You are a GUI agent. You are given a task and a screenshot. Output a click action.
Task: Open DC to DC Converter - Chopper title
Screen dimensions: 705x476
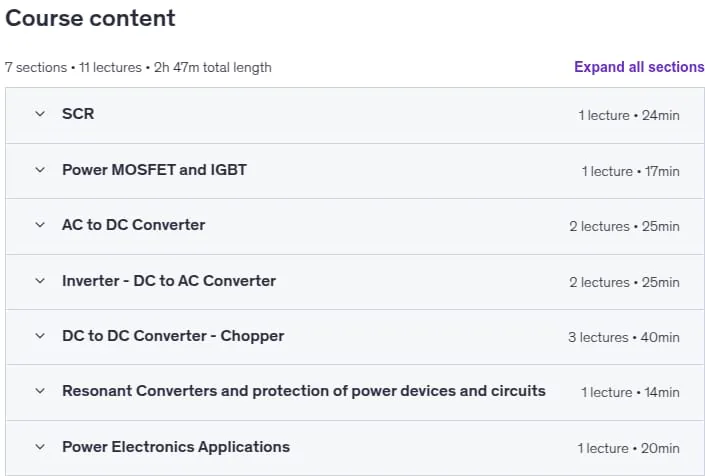pyautogui.click(x=173, y=336)
